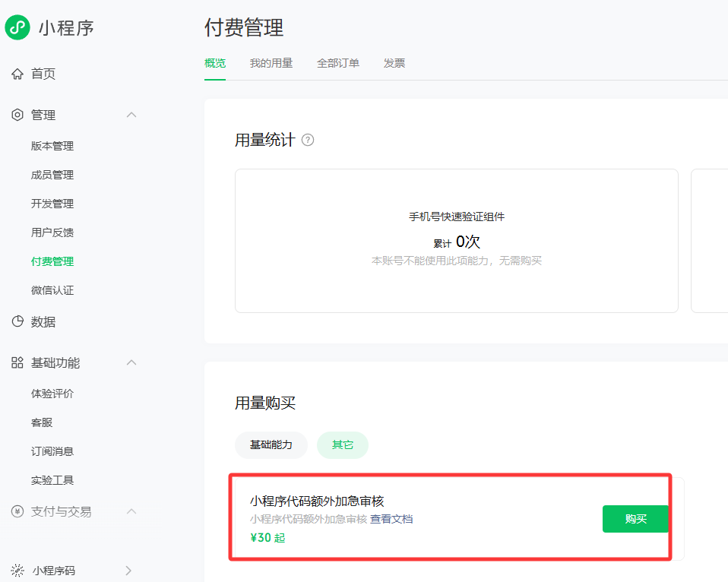Switch to the 我的用量 tab

tap(271, 63)
